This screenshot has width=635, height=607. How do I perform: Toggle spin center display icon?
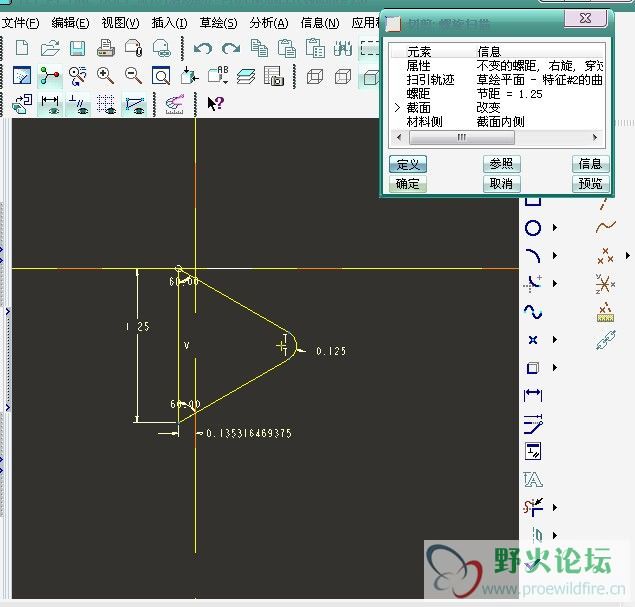[50, 76]
